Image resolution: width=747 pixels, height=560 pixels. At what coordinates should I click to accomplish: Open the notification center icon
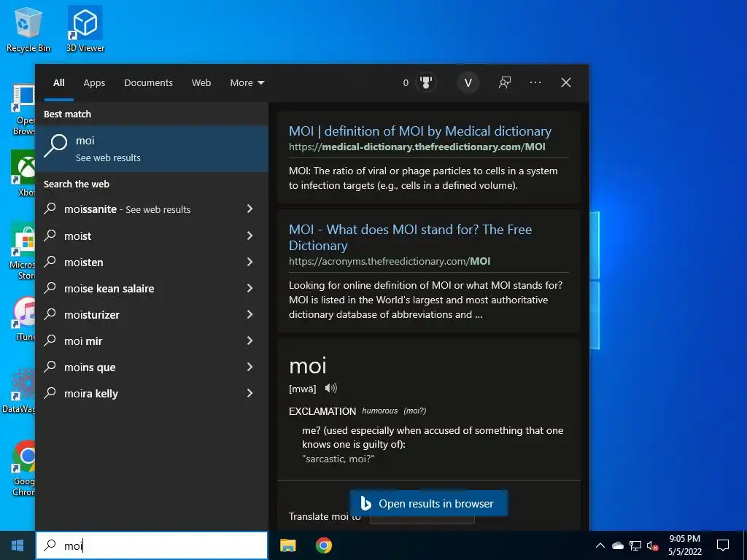point(723,545)
